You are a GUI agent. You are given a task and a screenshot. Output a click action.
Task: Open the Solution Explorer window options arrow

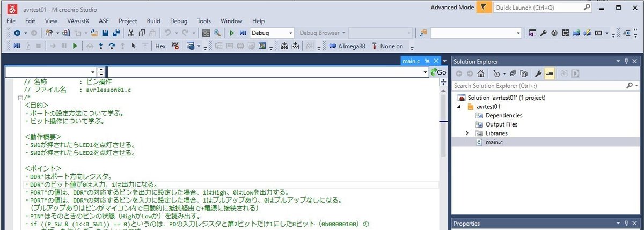618,61
